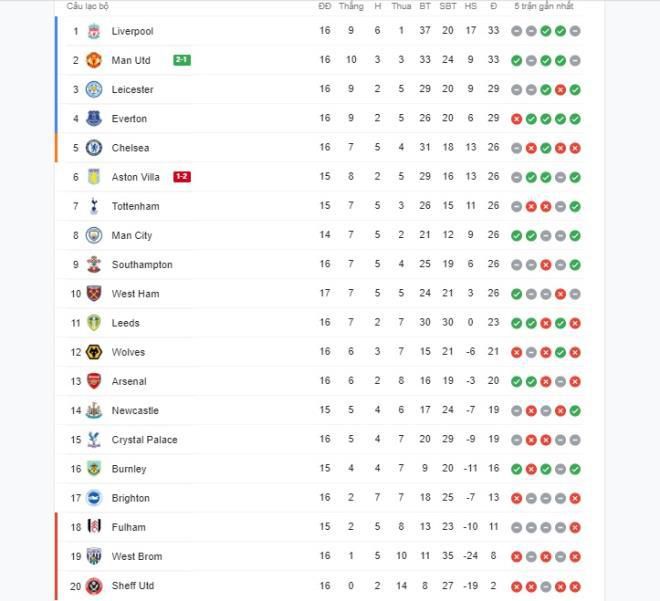The image size is (660, 601).
Task: Click red 1-2 score badge beside Aston Villa
Action: (182, 176)
